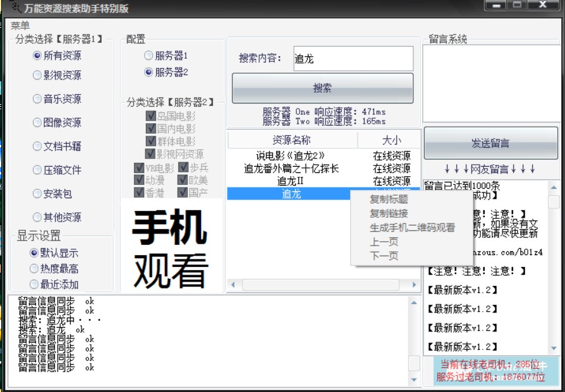Image resolution: width=565 pixels, height=392 pixels.
Task: Toggle the 步兵 checkbox
Action: point(183,167)
